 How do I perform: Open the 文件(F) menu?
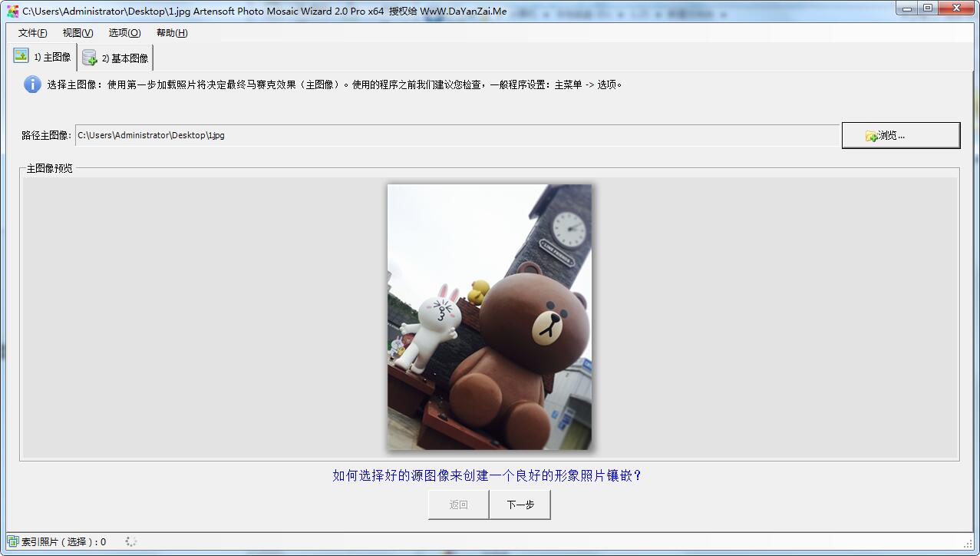point(33,33)
